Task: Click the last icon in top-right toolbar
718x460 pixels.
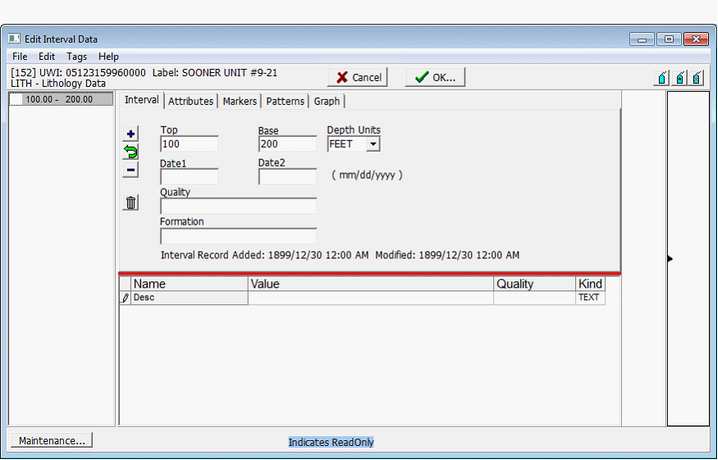Action: 700,78
